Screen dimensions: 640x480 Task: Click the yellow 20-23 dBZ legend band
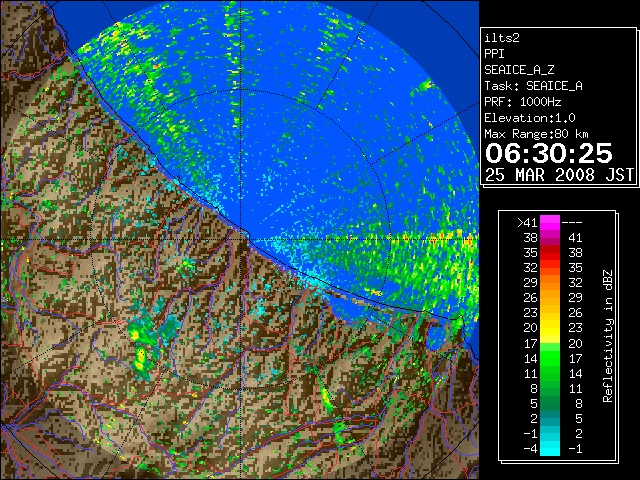click(x=550, y=328)
